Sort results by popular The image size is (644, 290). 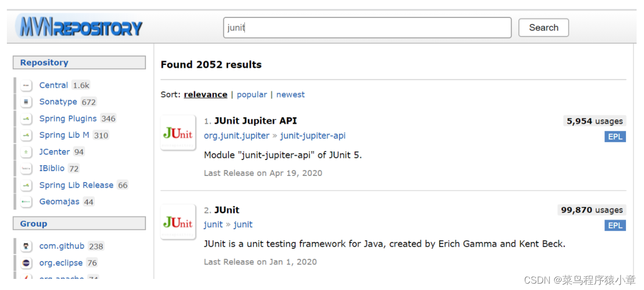pyautogui.click(x=252, y=95)
